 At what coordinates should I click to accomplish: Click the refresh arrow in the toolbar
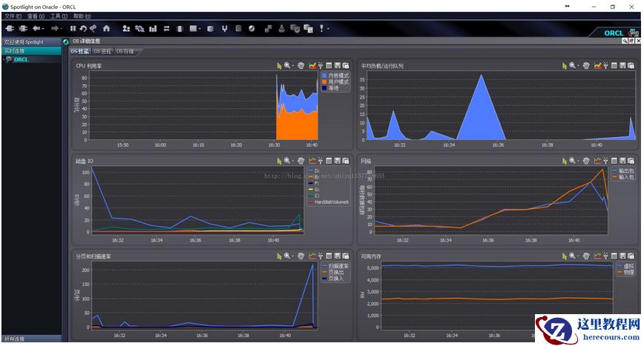[x=83, y=28]
